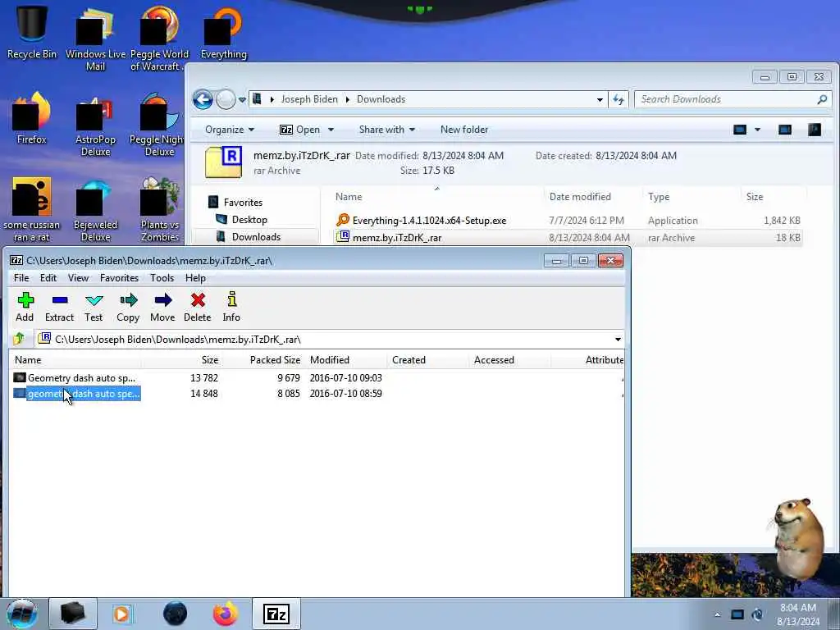The image size is (840, 630).
Task: Click Downloads in the breadcrumb path
Action: pyautogui.click(x=381, y=99)
